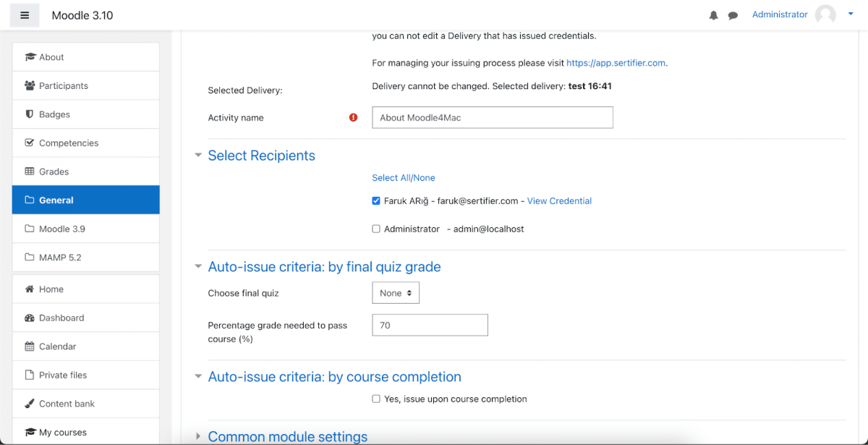Check the Administrator recipient checkbox
The image size is (868, 445).
pyautogui.click(x=376, y=229)
